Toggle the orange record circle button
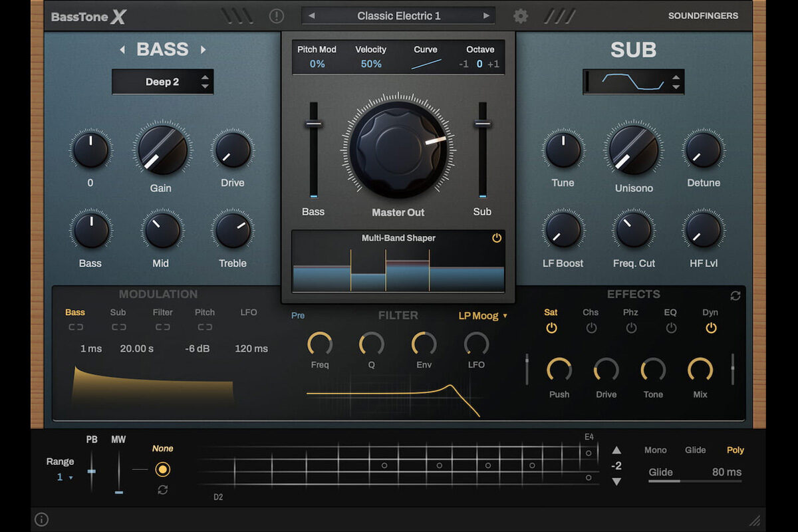This screenshot has height=532, width=798. (162, 469)
